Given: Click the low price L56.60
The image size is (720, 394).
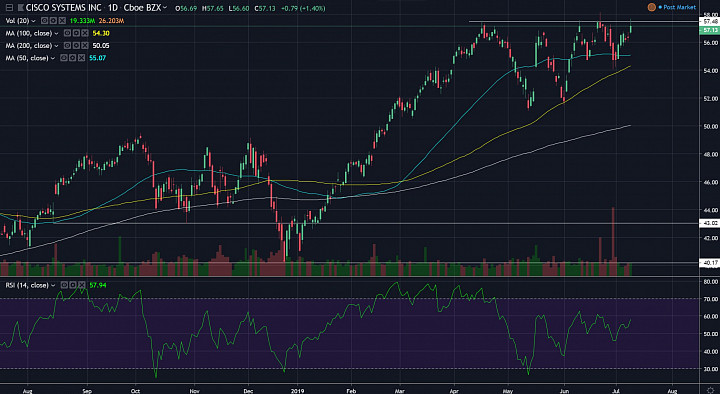Looking at the screenshot, I should tap(239, 8).
